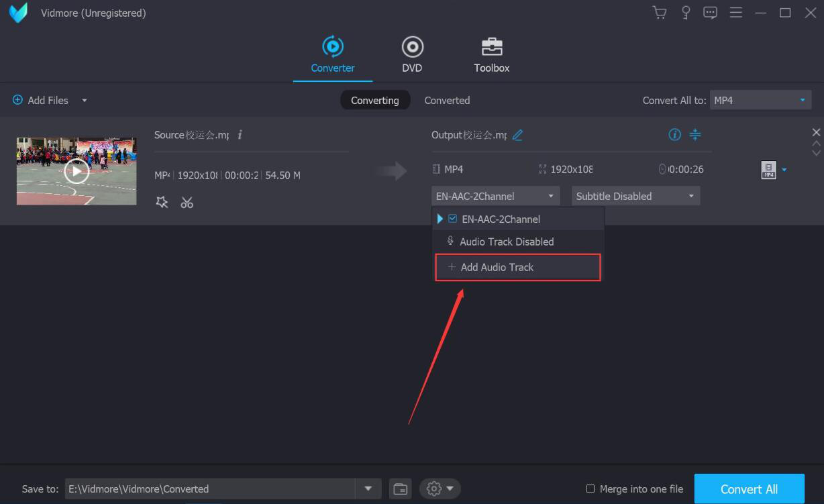Screen dimensions: 824x504
Task: Expand the Add Files dropdown arrow
Action: point(85,101)
